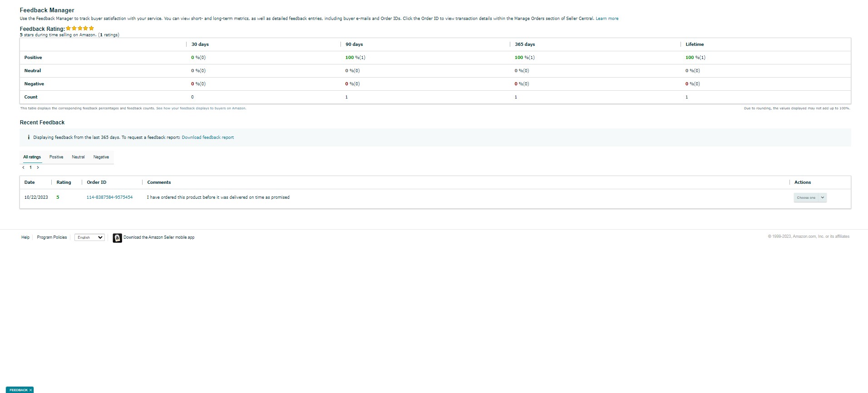This screenshot has height=393, width=868.
Task: Open the Help link in footer
Action: 25,237
